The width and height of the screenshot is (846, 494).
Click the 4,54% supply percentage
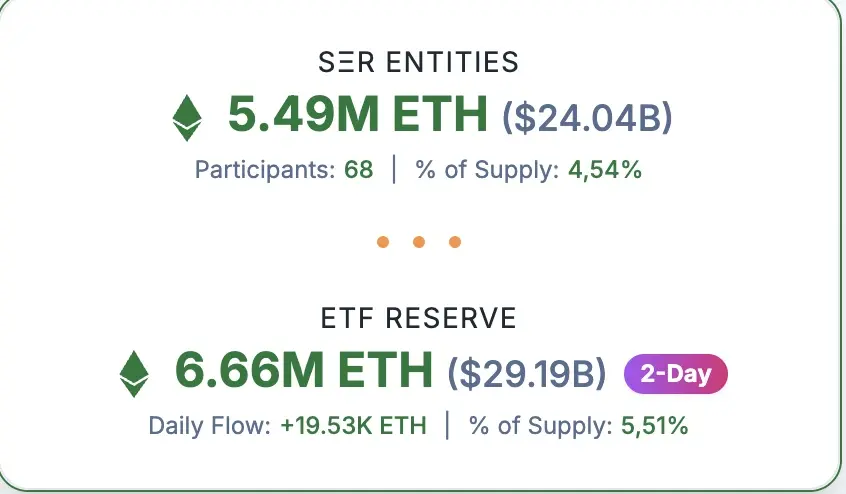(x=604, y=170)
